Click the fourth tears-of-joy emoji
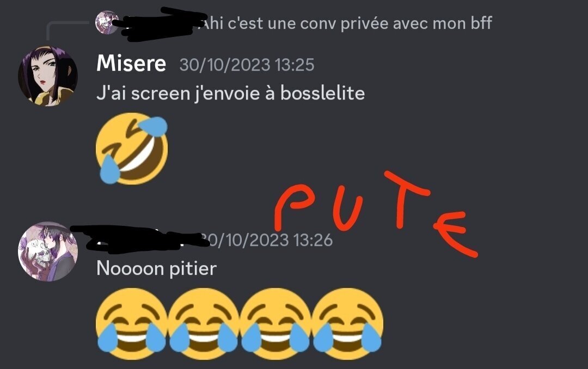The height and width of the screenshot is (369, 588). (347, 324)
